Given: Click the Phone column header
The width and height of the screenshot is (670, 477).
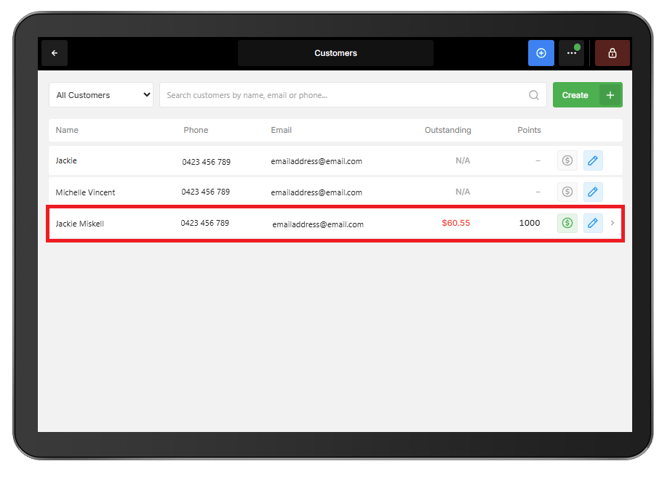Looking at the screenshot, I should tap(196, 130).
